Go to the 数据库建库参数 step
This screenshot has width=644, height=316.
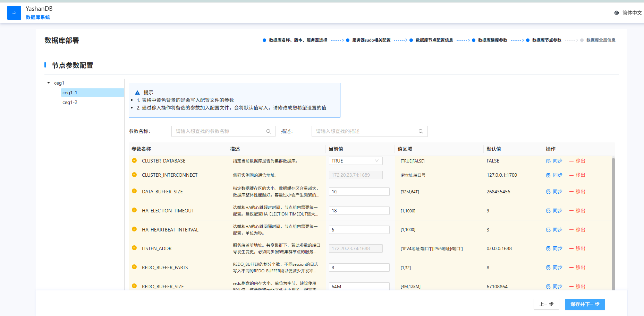pos(492,40)
